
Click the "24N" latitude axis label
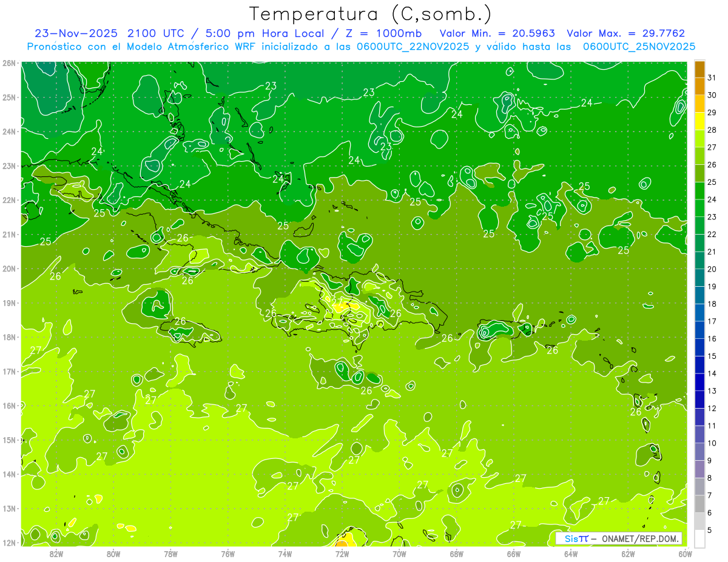10,132
